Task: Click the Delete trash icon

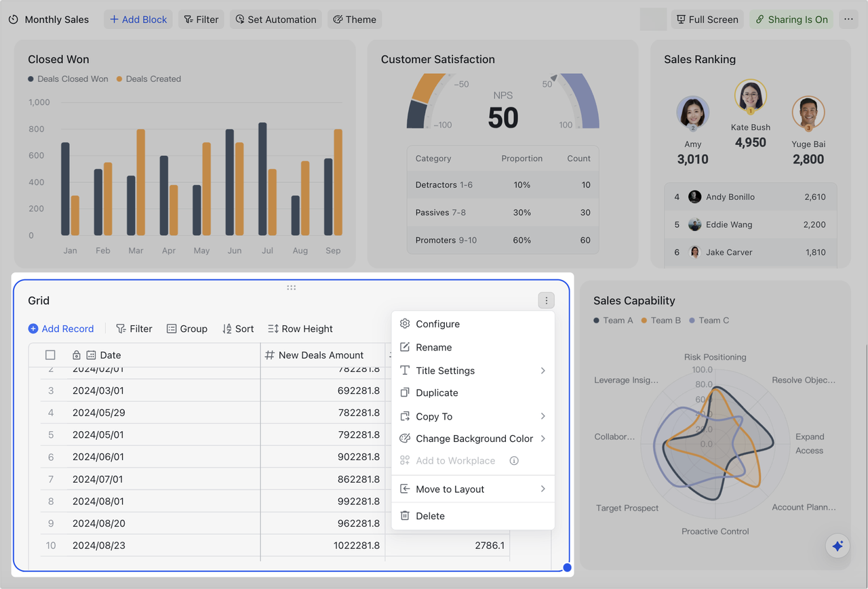Action: (405, 516)
